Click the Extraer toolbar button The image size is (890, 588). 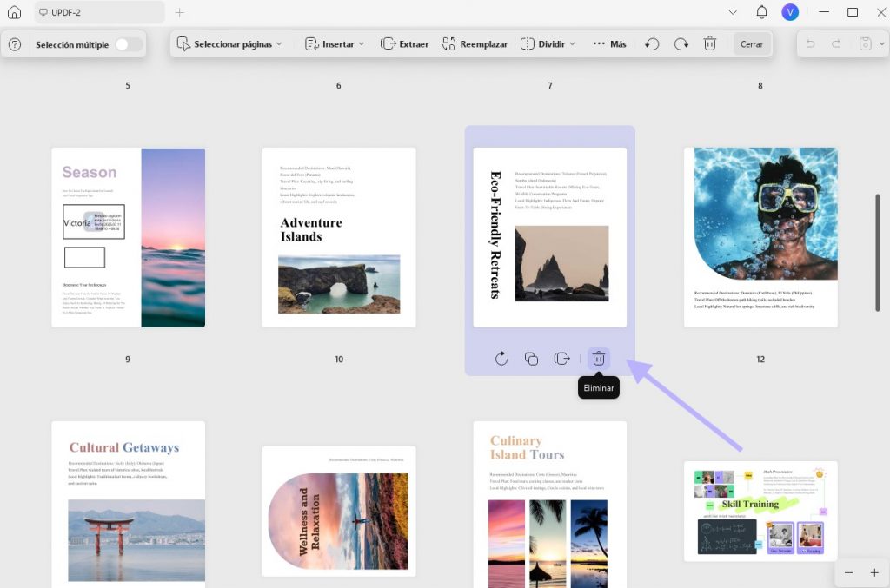[x=404, y=43]
